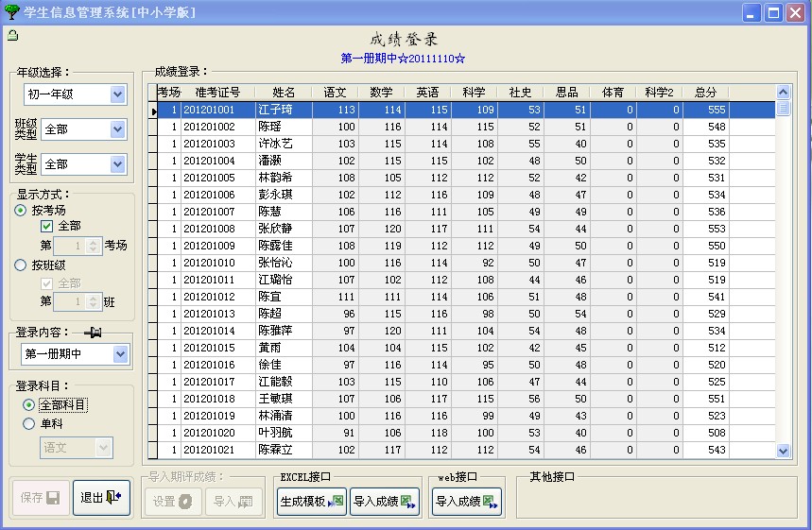812x530 pixels.
Task: Click the lock icon below the title bar
Action: pyautogui.click(x=13, y=36)
